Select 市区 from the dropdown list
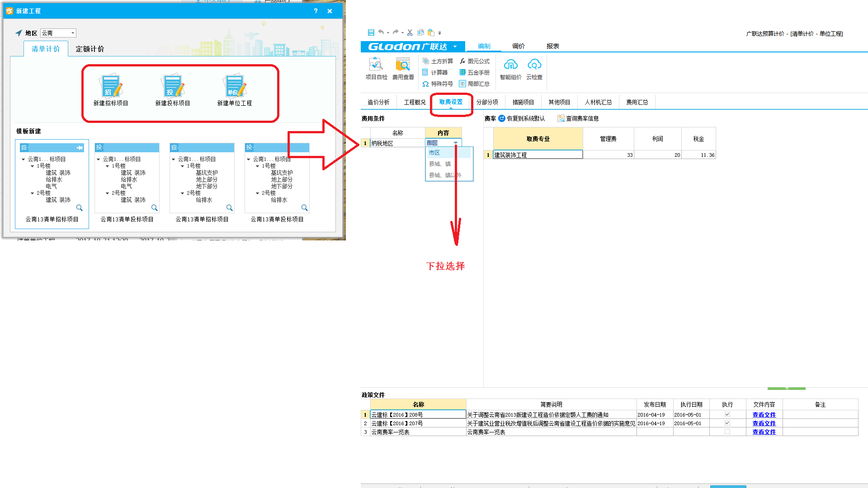Image resolution: width=868 pixels, height=488 pixels. pos(449,153)
